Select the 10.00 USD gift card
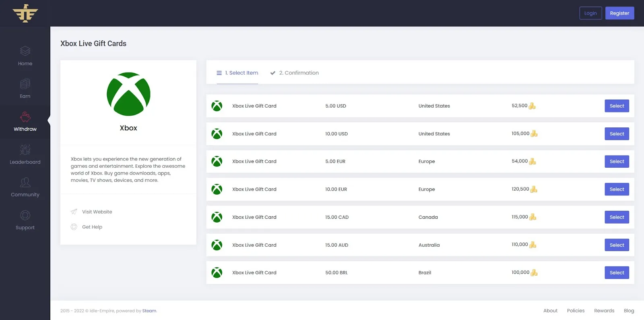 pos(617,134)
